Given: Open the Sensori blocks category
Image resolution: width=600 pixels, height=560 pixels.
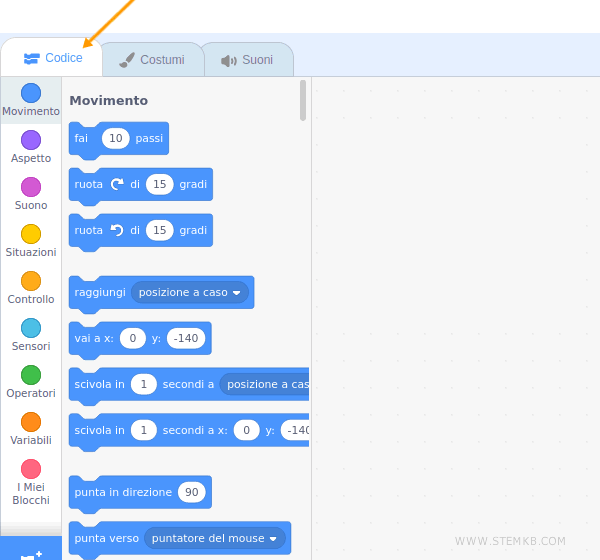Looking at the screenshot, I should click(x=31, y=328).
